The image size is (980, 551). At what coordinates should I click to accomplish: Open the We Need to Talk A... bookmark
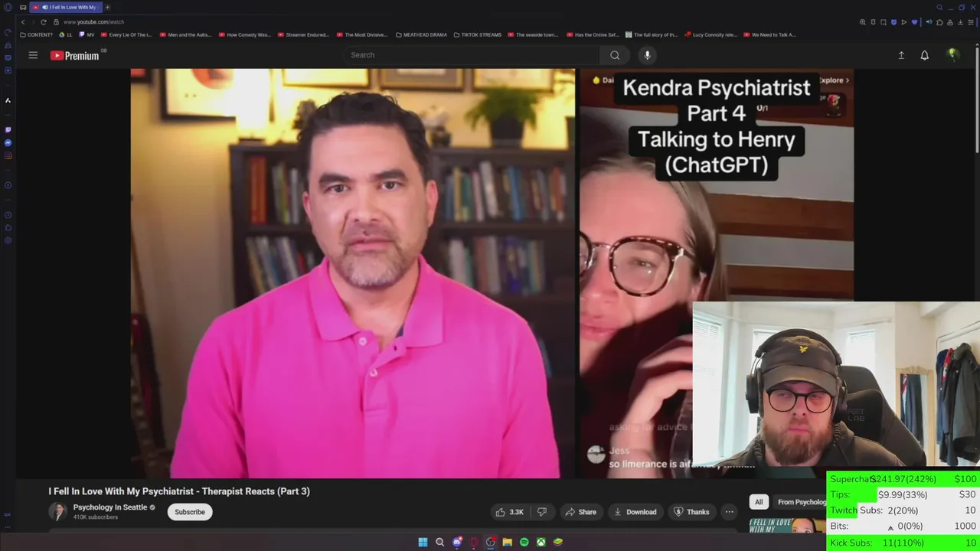click(769, 34)
